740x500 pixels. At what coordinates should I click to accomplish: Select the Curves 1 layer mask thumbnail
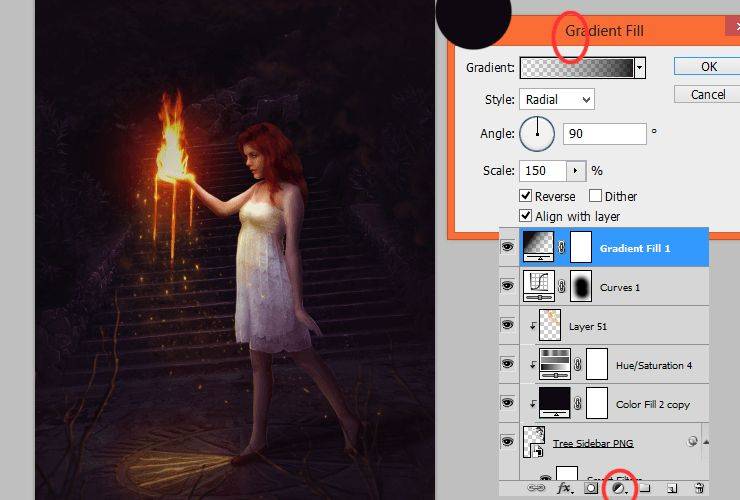(x=581, y=286)
